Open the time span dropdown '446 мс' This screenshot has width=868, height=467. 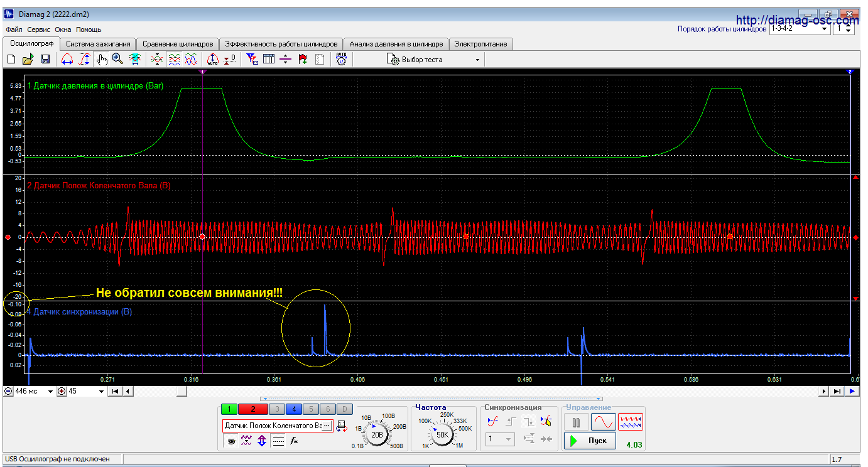(x=35, y=391)
